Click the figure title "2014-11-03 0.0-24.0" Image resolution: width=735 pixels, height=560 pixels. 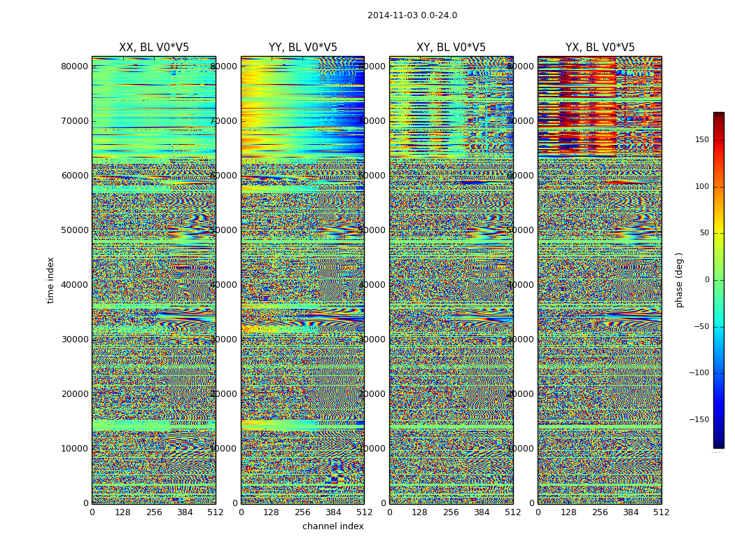click(412, 15)
